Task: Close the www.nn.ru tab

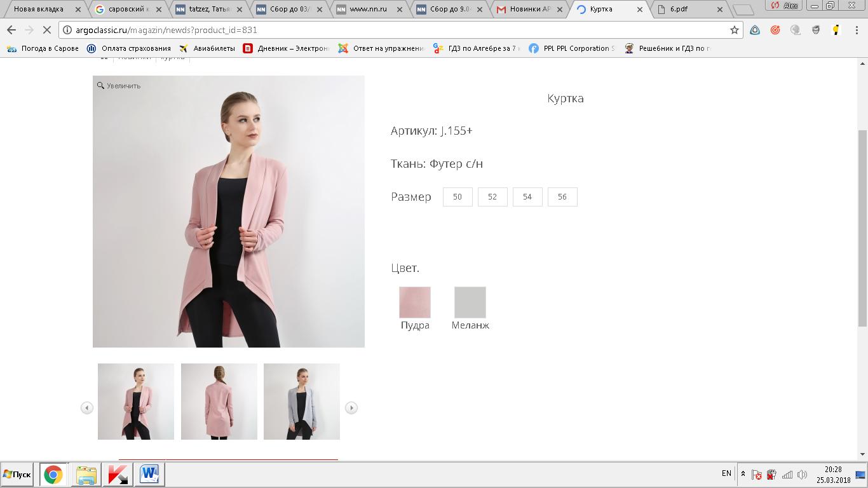Action: 399,10
